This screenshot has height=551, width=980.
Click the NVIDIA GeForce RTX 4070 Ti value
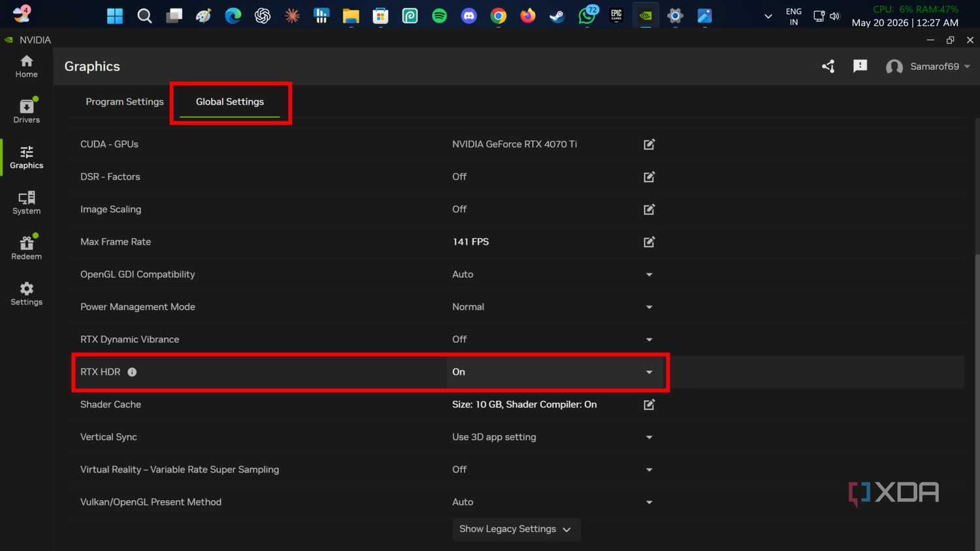tap(514, 144)
